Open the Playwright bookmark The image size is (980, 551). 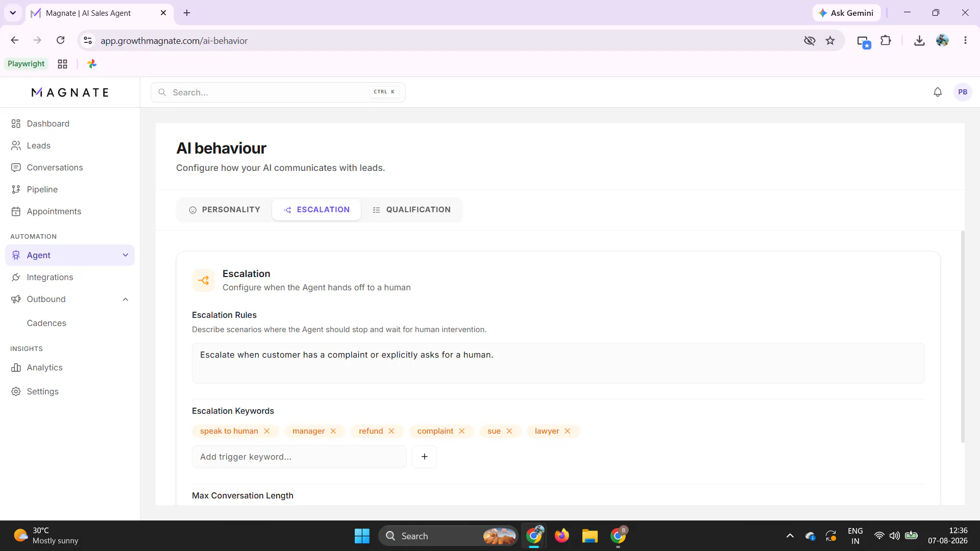point(26,64)
